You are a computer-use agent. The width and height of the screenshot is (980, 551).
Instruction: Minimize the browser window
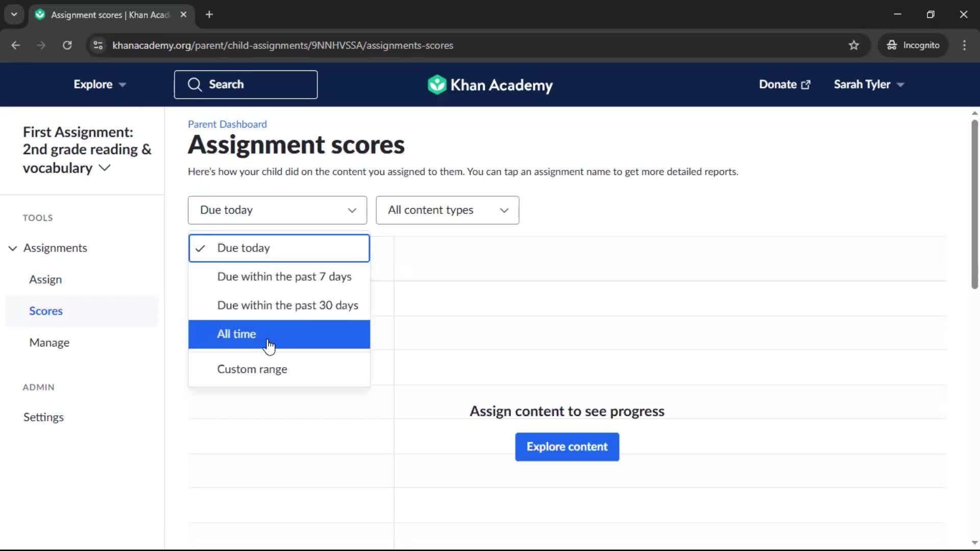pos(897,14)
